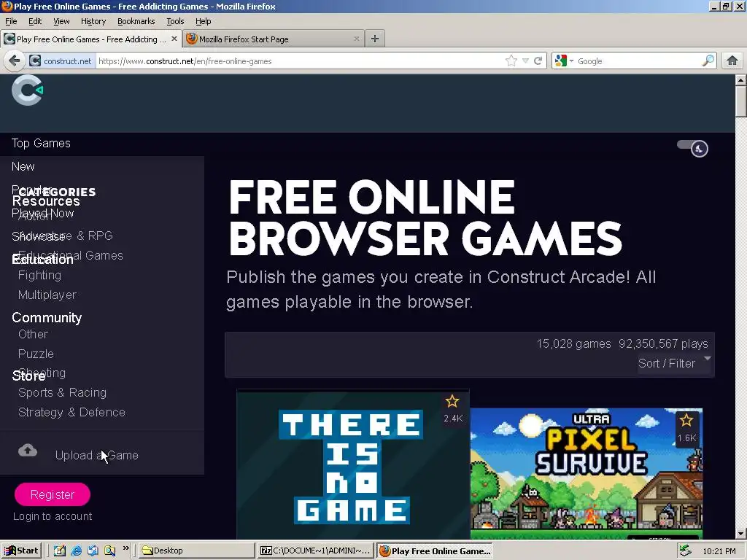Open the search engine dropdown
The width and height of the screenshot is (747, 560).
click(564, 61)
